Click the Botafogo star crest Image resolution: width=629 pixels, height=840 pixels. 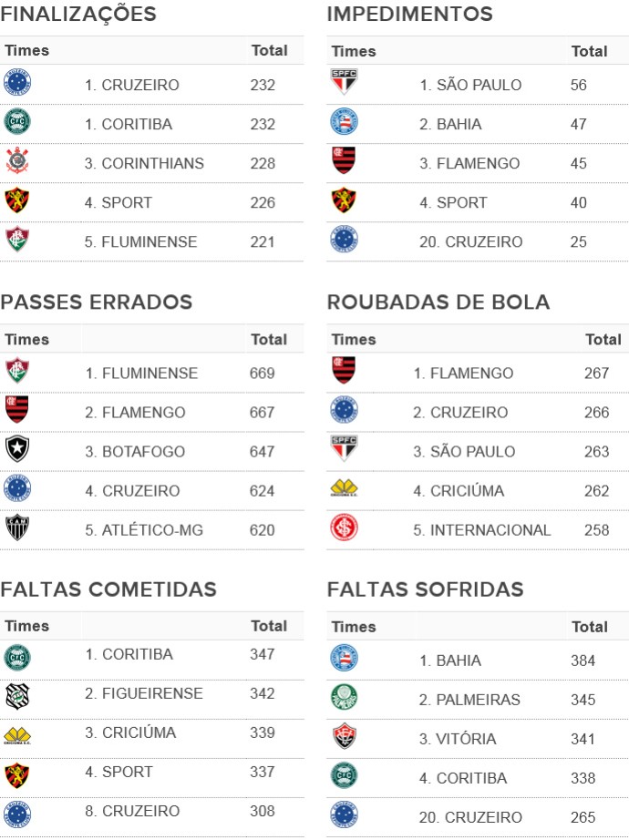coord(17,449)
